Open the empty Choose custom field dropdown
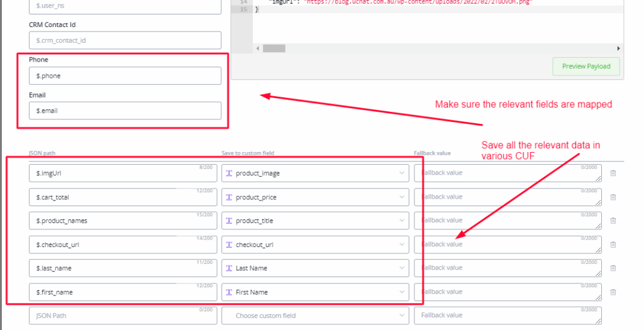644x330 pixels. (x=314, y=316)
